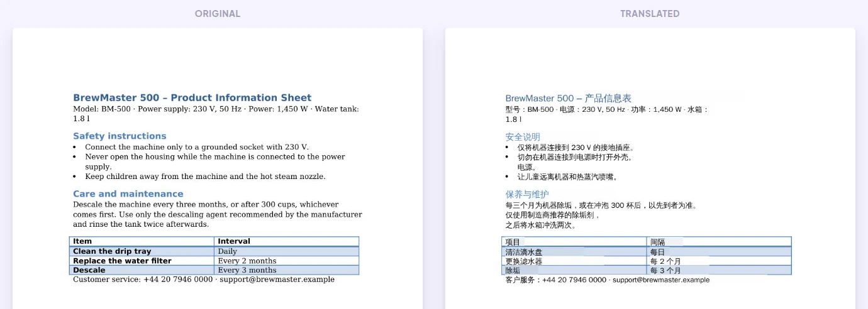Click the "每 3 个月" cell
Image resolution: width=868 pixels, height=309 pixels.
click(x=720, y=271)
